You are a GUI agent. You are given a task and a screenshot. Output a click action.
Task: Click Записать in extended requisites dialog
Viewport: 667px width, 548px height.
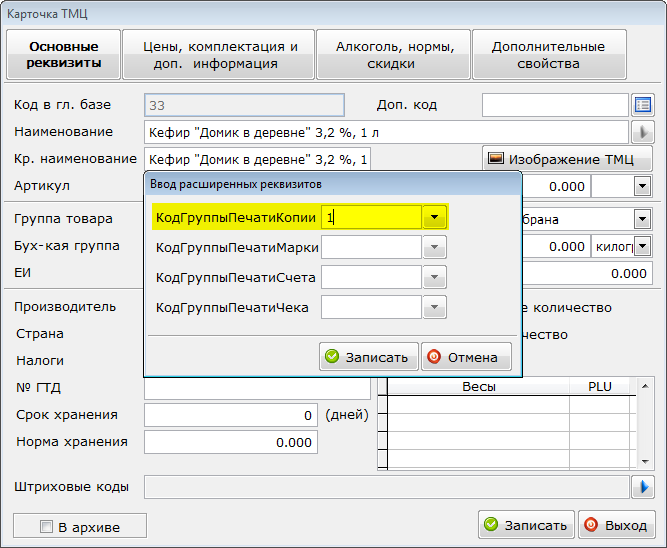tap(369, 357)
